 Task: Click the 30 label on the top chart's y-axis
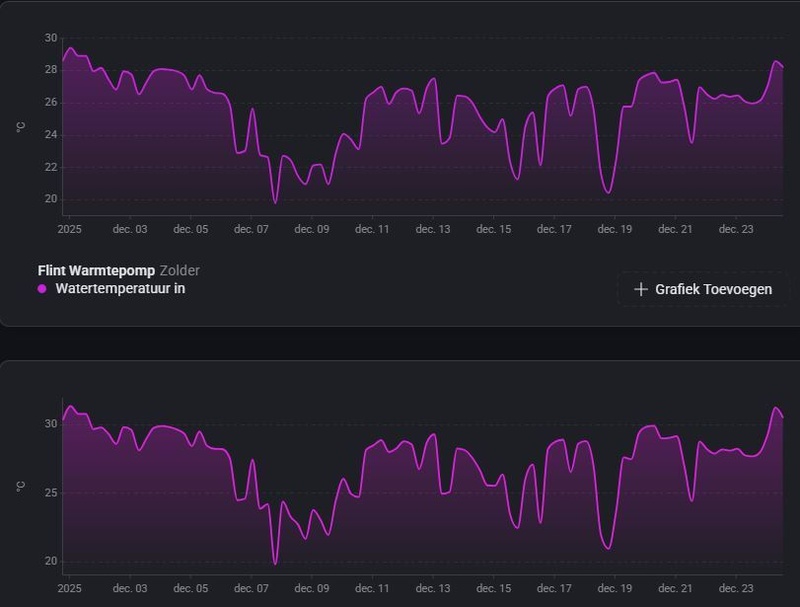(x=50, y=38)
